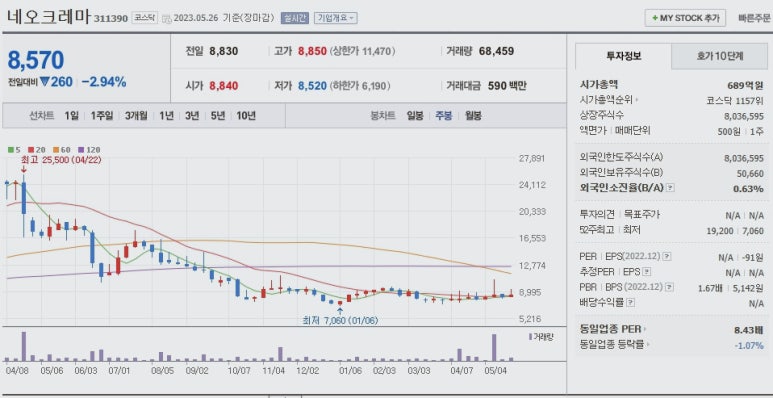This screenshot has height=398, width=773.
Task: Click the calendar icon before the 2023.05.26 date
Action: pos(167,19)
